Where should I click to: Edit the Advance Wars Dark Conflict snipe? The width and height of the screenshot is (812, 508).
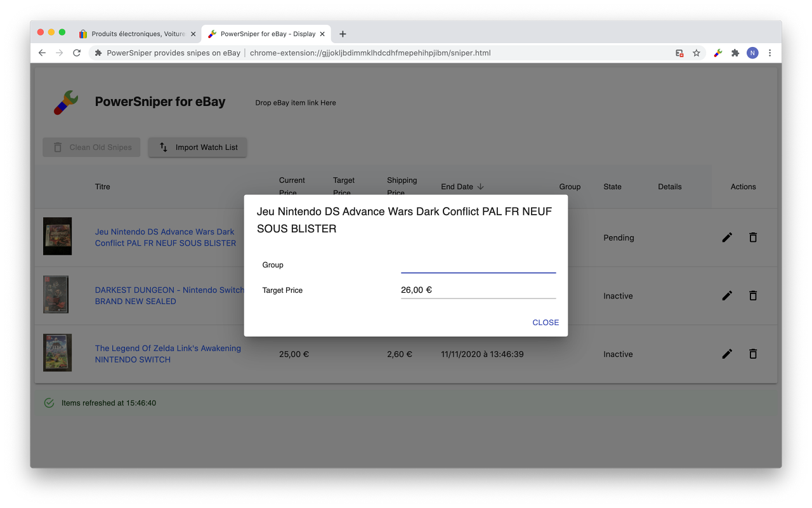coord(727,237)
